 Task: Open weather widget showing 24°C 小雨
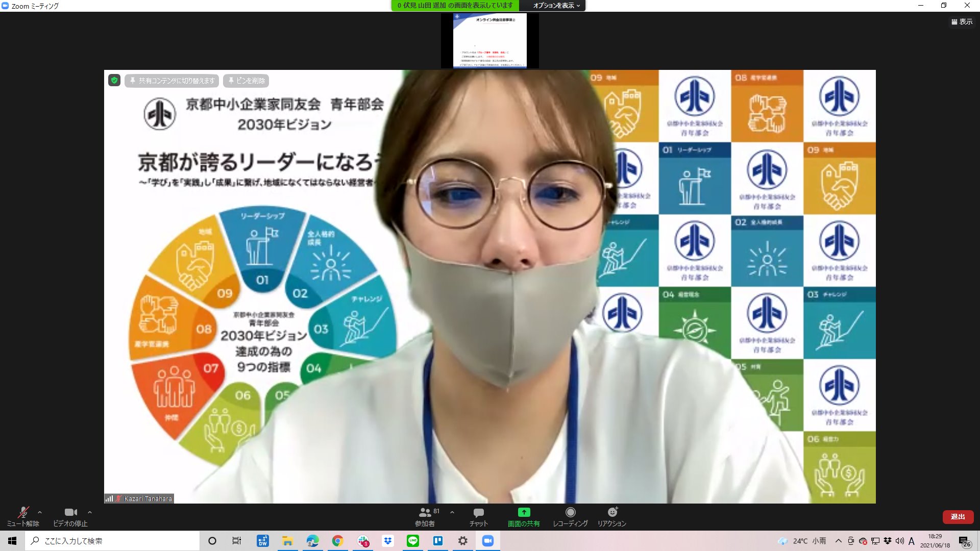[x=802, y=541]
